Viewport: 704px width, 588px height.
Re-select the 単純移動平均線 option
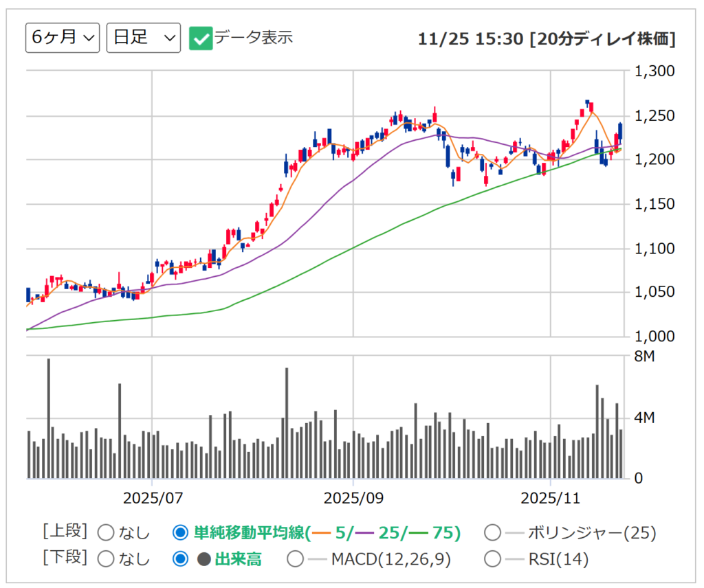[x=179, y=532]
